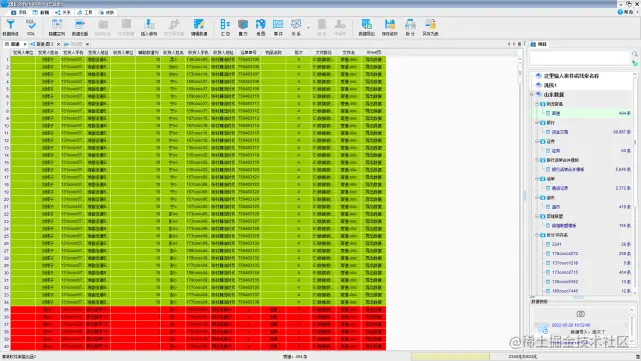The image size is (641, 361).
Task: Close the first data sheet tab
Action: coord(25,44)
